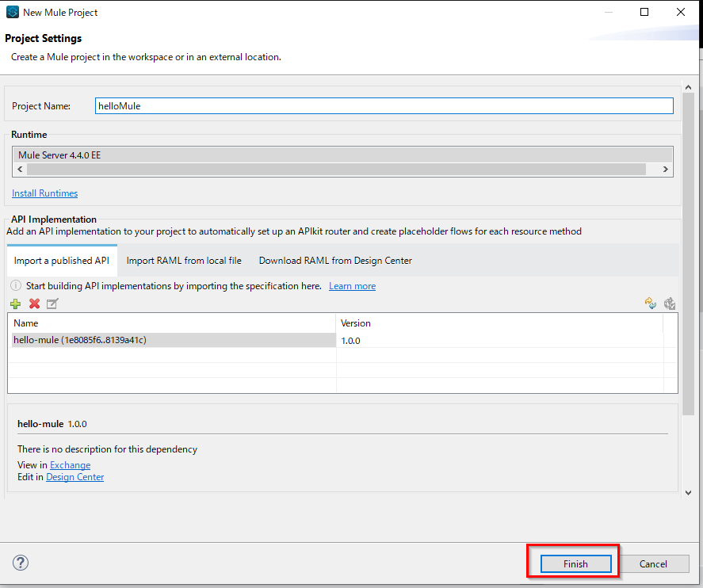The height and width of the screenshot is (588, 703).
Task: Open the Learn more link
Action: 352,285
